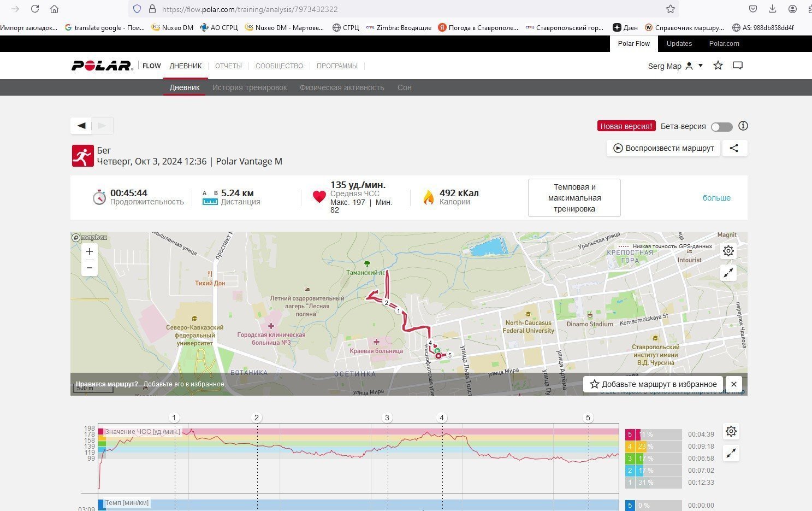This screenshot has width=812, height=511.
Task: Go to previous training with left arrow
Action: click(x=81, y=126)
